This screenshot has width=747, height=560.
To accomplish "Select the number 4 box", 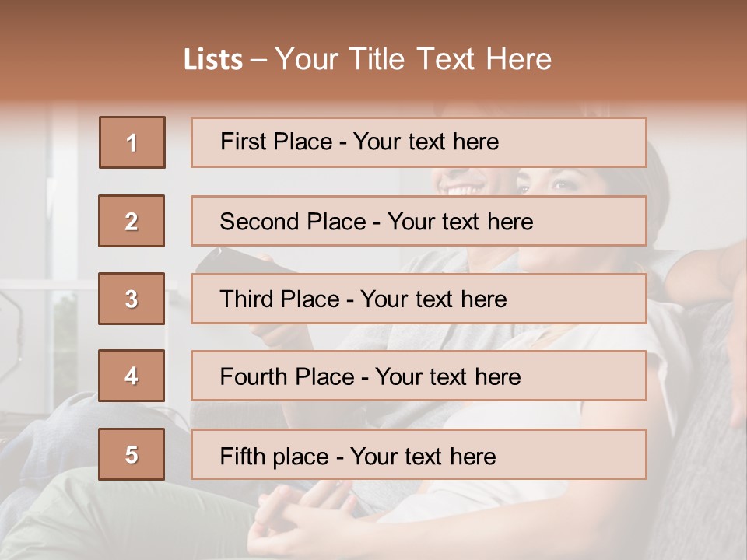I will [132, 376].
